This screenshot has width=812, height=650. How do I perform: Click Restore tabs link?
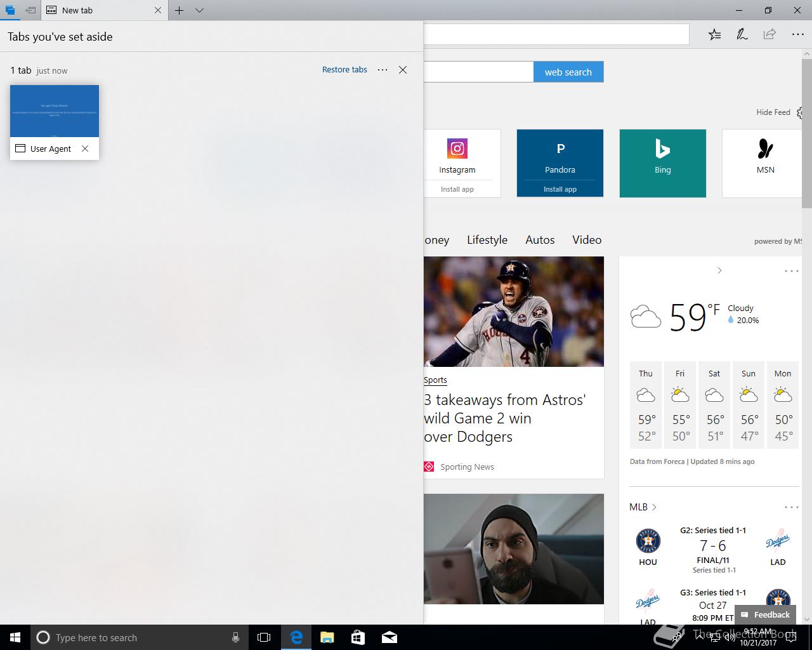tap(344, 70)
